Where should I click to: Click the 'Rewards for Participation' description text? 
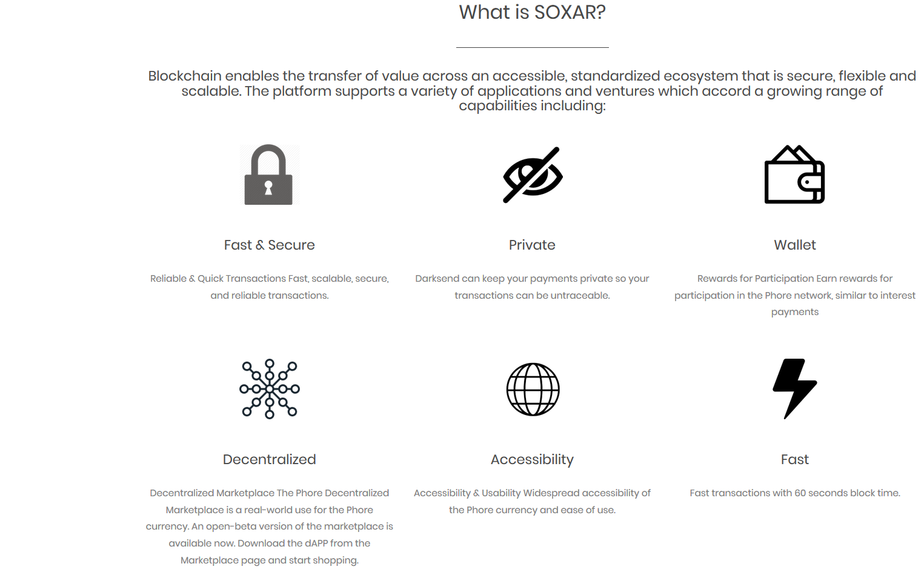pyautogui.click(x=795, y=295)
